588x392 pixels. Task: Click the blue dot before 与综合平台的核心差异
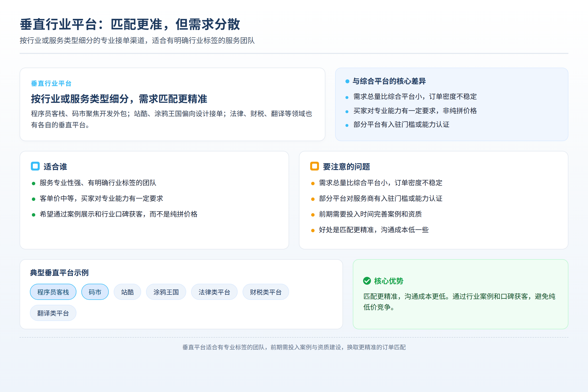(x=347, y=81)
